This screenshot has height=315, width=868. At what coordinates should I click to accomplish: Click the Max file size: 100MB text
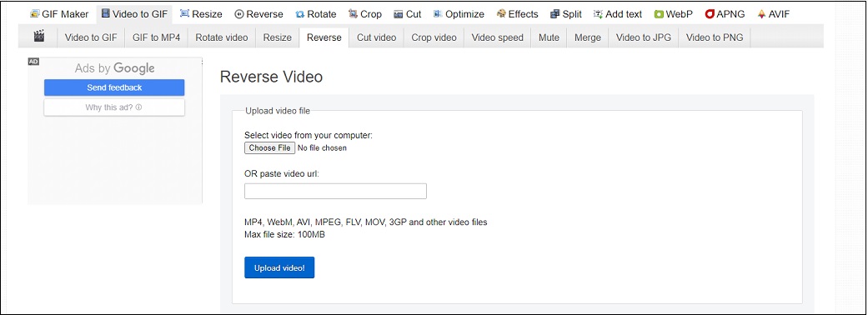tap(284, 234)
